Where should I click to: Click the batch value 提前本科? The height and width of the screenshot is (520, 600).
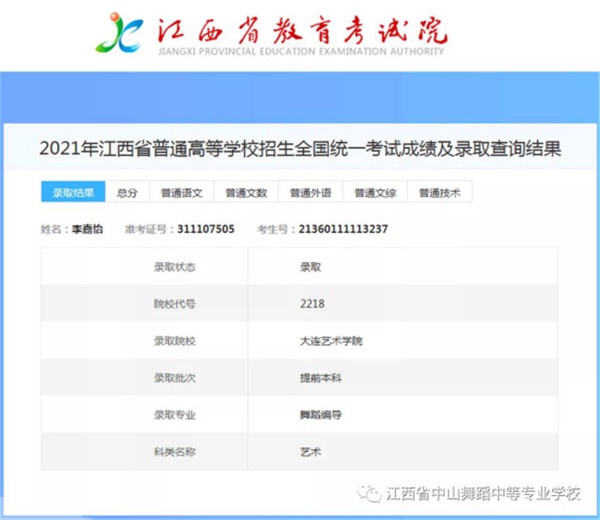(x=321, y=378)
